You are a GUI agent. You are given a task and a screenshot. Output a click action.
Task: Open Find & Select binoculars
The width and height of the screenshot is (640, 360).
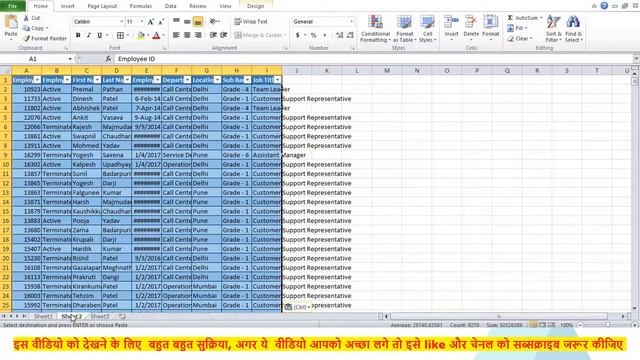pos(573,29)
